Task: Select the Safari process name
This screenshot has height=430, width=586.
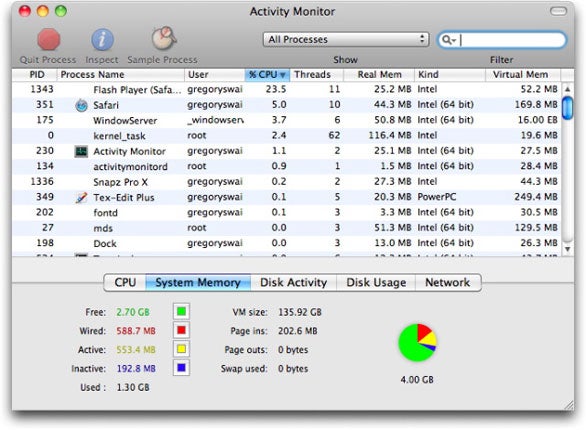Action: point(106,105)
